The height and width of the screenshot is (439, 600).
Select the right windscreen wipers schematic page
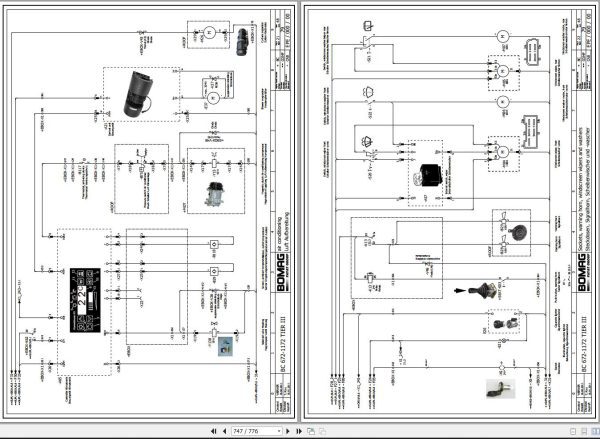(450, 211)
